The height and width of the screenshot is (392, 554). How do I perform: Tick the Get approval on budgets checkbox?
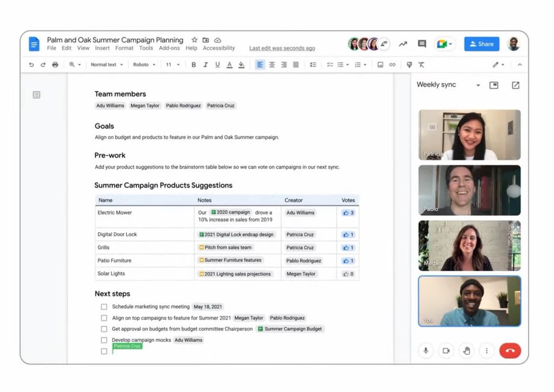104,329
